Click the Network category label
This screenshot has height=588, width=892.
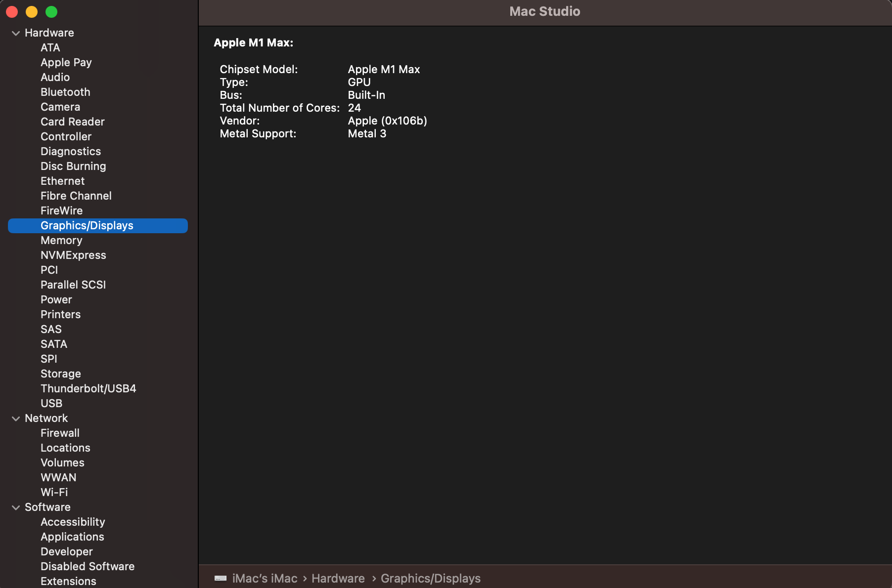coord(46,419)
